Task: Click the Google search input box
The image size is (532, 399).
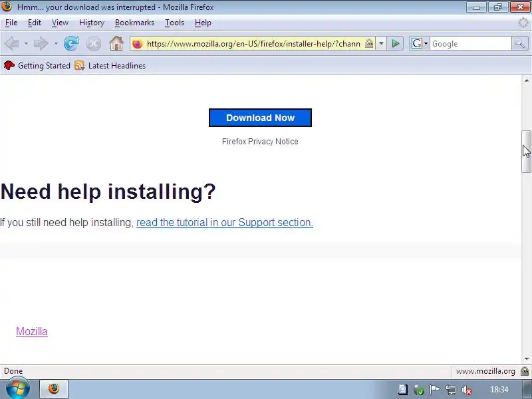Action: click(471, 44)
